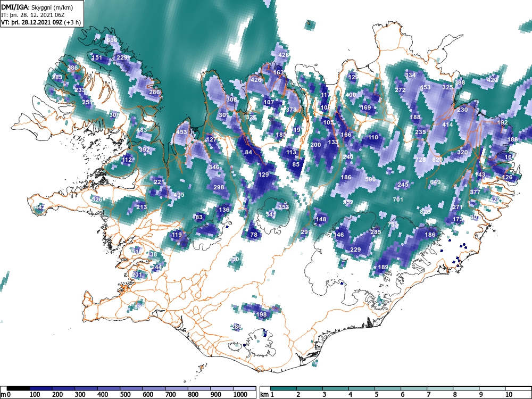This screenshot has width=532, height=399.
Task: Click the visibility value '201' on the map
Action: point(137,275)
